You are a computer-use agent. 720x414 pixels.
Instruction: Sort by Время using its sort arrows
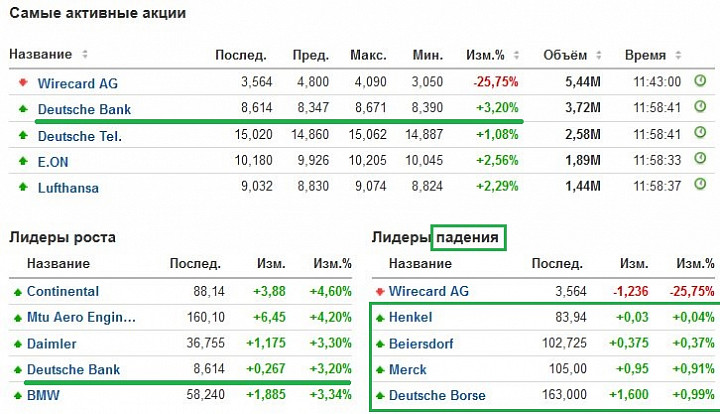click(x=678, y=55)
